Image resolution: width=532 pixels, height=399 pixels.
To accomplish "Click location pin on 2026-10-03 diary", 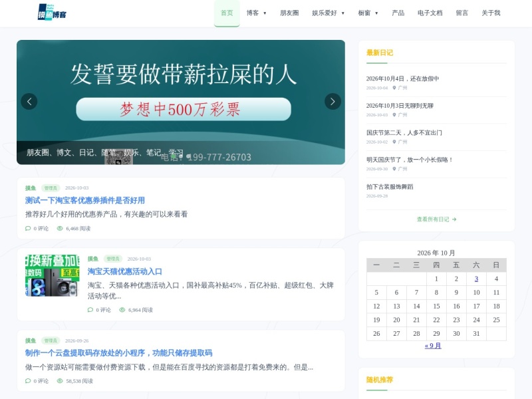I will 394,115.
